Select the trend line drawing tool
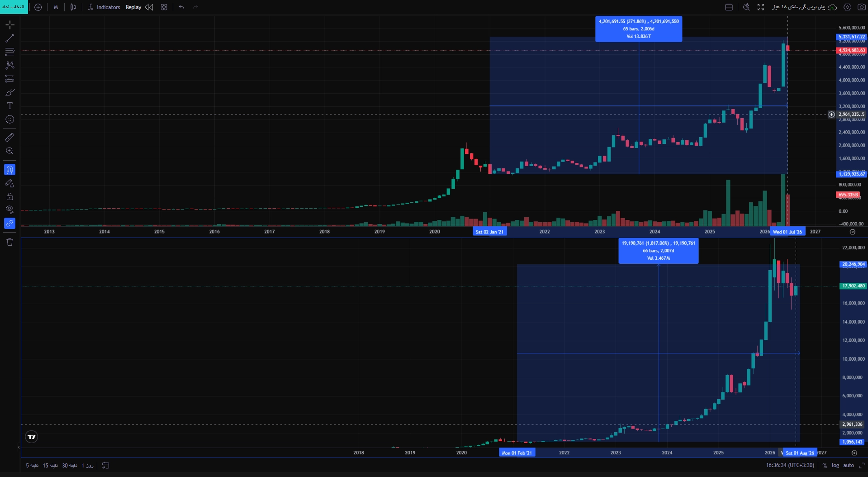The image size is (868, 477). point(9,38)
